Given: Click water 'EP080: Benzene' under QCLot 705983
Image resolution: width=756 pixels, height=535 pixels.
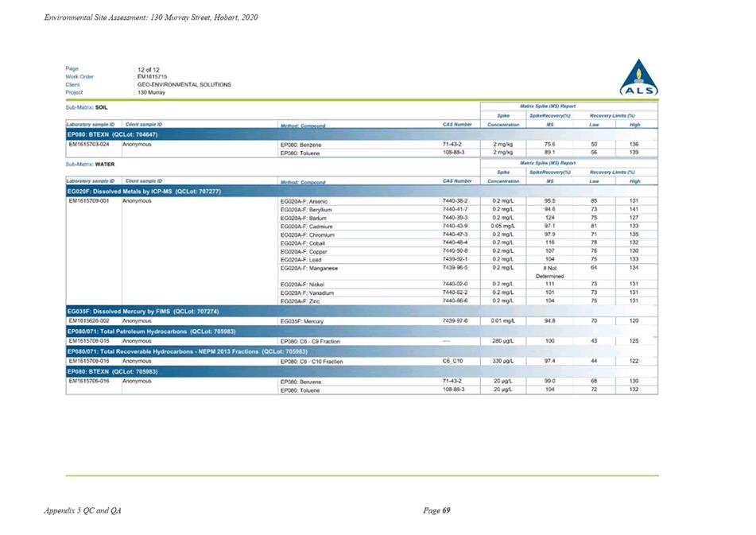Looking at the screenshot, I should pos(300,382).
